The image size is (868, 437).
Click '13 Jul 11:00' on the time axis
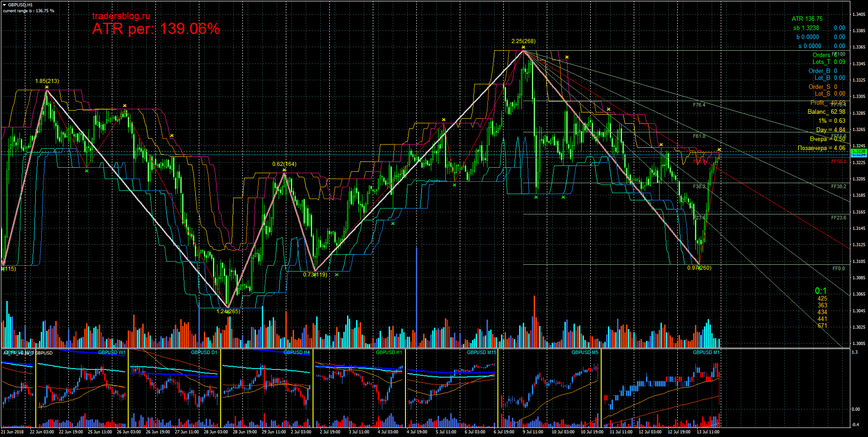click(708, 432)
